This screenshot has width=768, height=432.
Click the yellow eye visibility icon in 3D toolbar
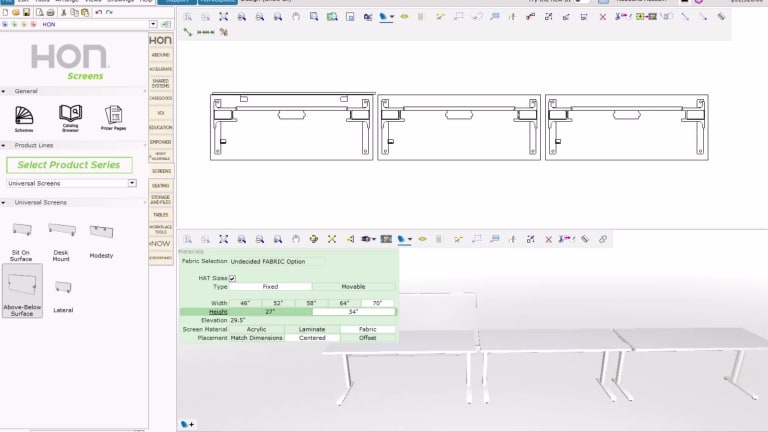(422, 239)
